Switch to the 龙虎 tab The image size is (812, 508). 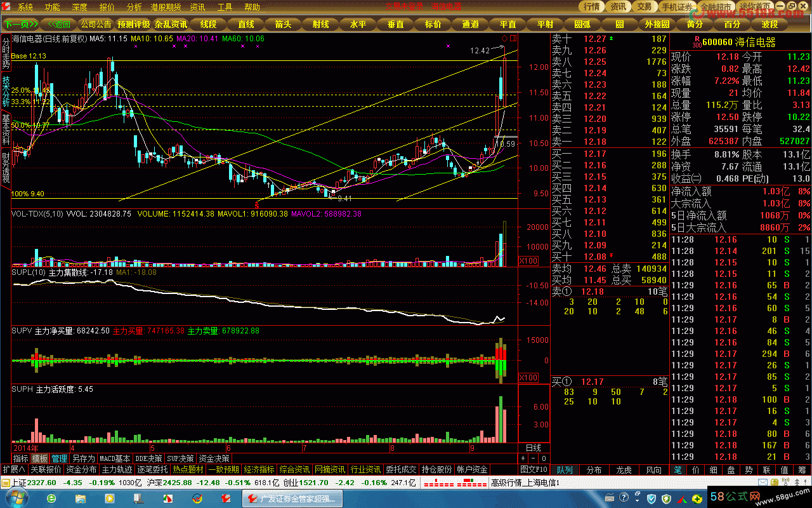[624, 470]
